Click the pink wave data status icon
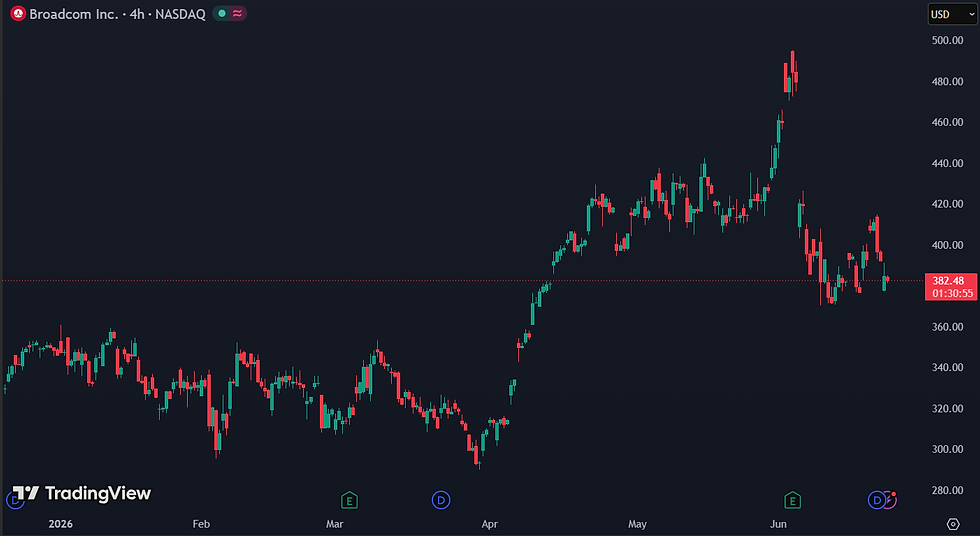Screen dimensions: 980x536 click(x=238, y=14)
